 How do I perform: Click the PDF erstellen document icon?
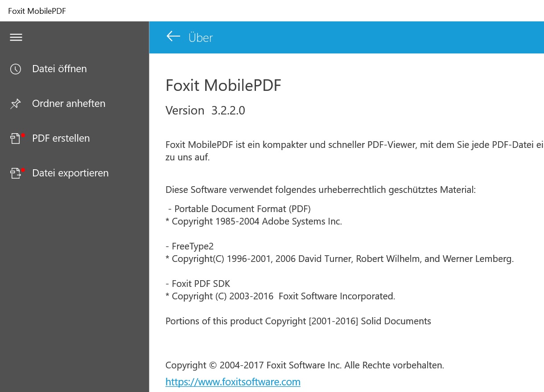point(16,139)
